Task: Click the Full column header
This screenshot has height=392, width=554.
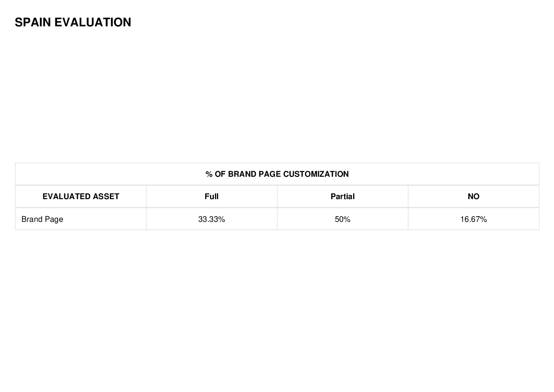Action: coord(212,196)
